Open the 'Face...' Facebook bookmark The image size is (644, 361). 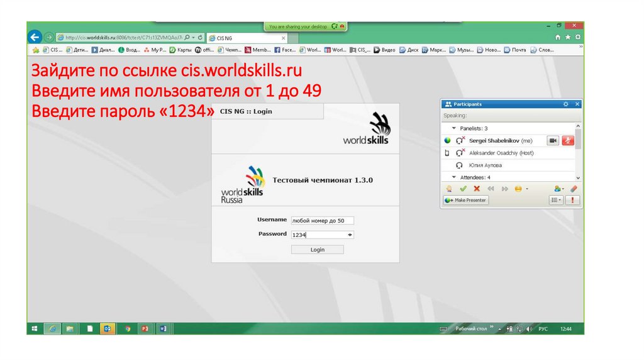[x=285, y=50]
